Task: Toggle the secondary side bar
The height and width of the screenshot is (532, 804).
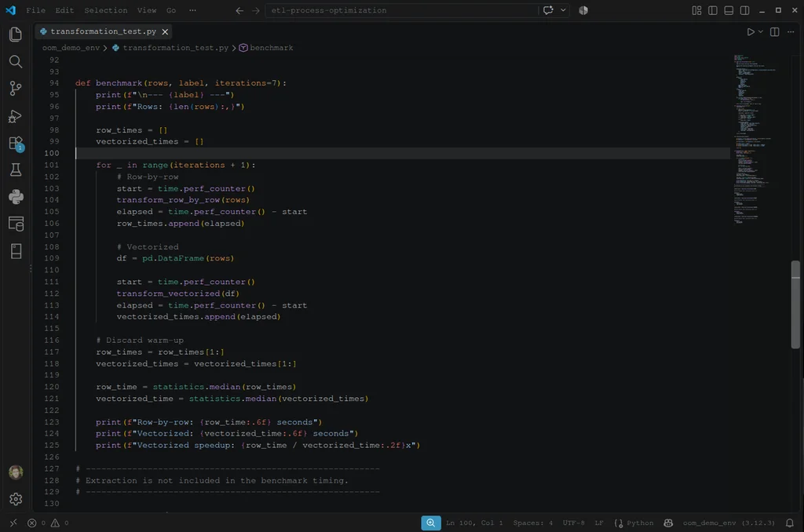Action: coord(744,10)
